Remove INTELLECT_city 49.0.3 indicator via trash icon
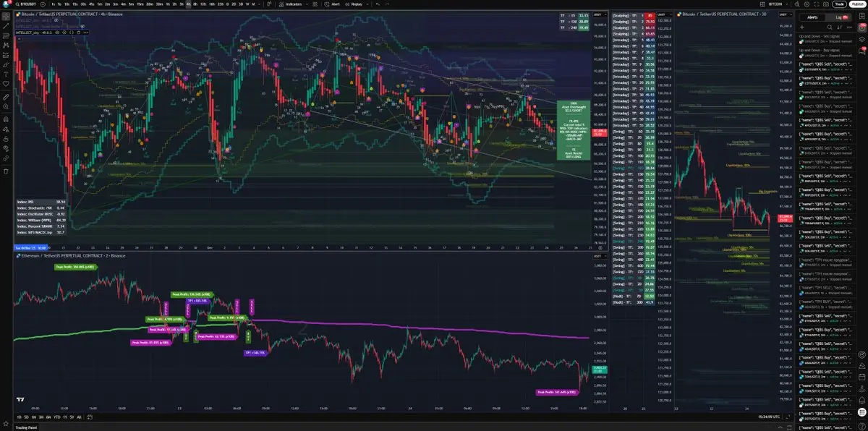Image resolution: width=868 pixels, height=431 pixels. tap(78, 33)
